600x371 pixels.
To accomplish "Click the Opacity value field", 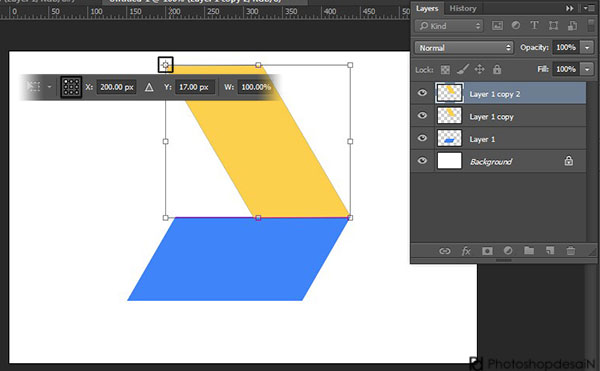I will 566,47.
